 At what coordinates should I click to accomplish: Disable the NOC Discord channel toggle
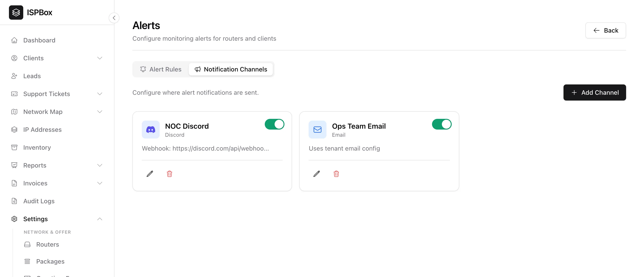275,124
